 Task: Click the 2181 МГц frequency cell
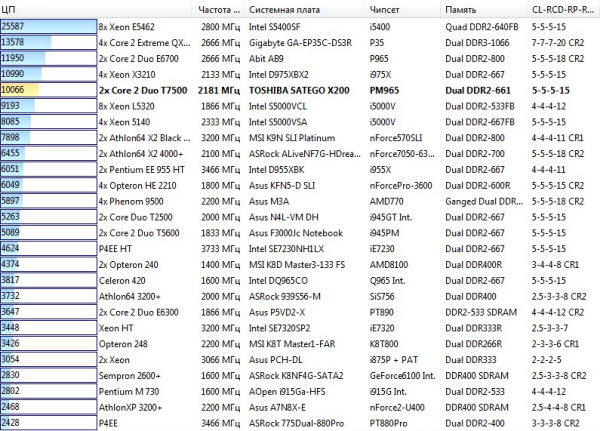tap(219, 91)
